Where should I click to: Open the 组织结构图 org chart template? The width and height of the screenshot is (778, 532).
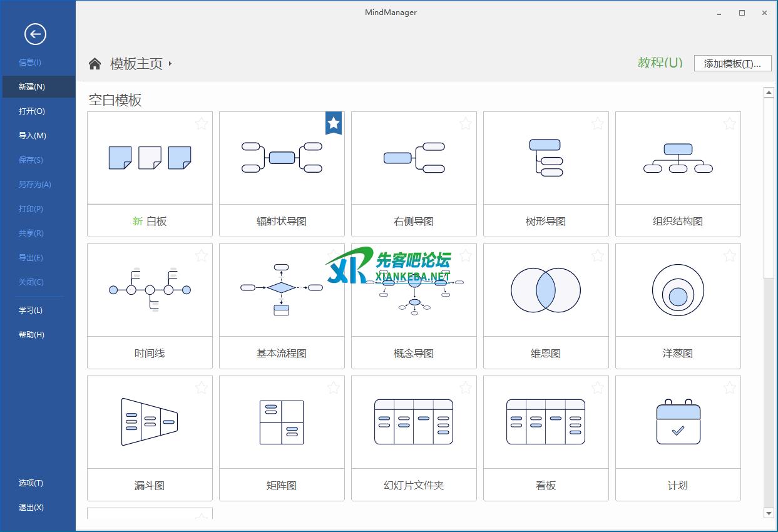click(678, 157)
